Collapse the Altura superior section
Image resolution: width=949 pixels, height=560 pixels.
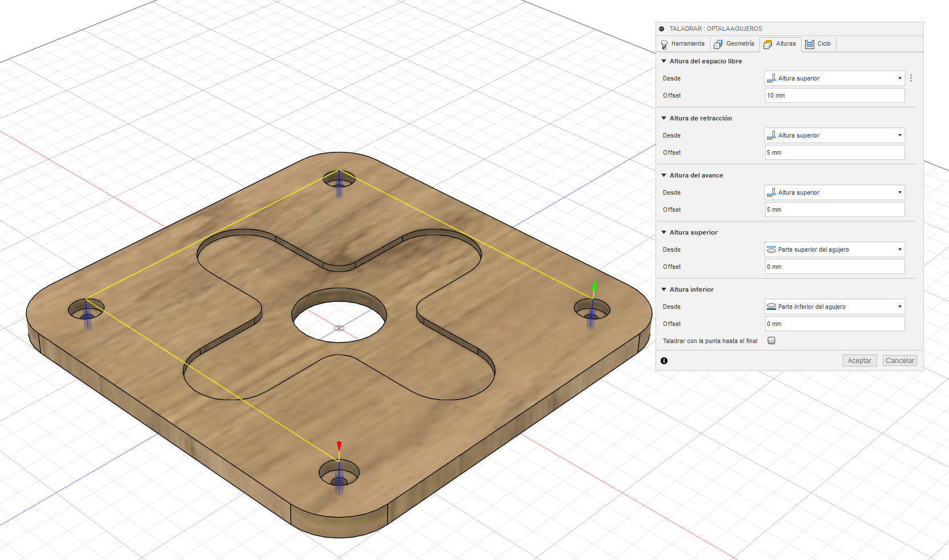664,232
